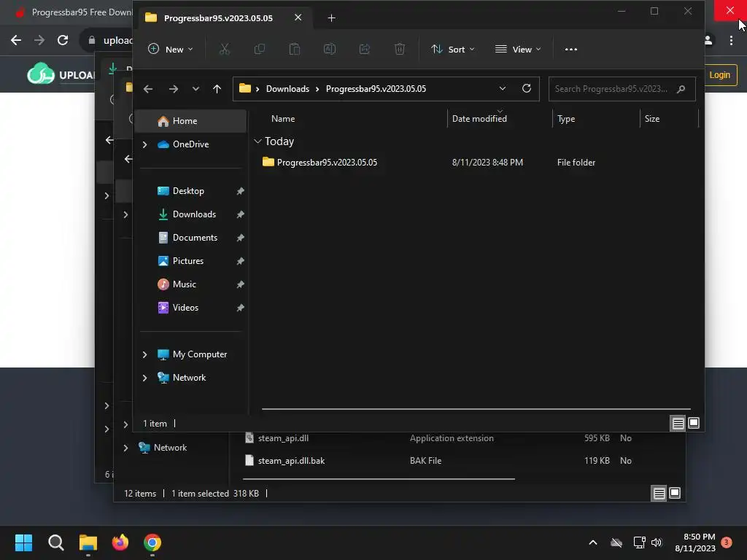
Task: Select the Progressbar95.v2023.05.05 folder row
Action: point(476,163)
